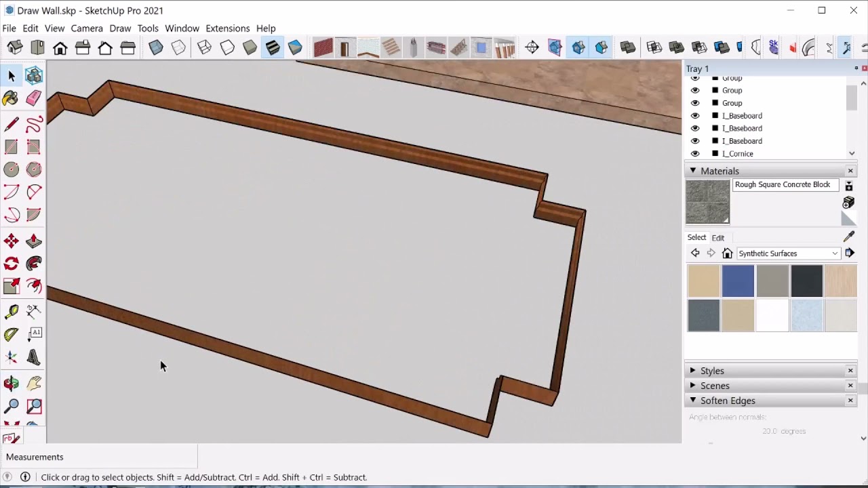
Task: Select the Move tool
Action: [11, 241]
